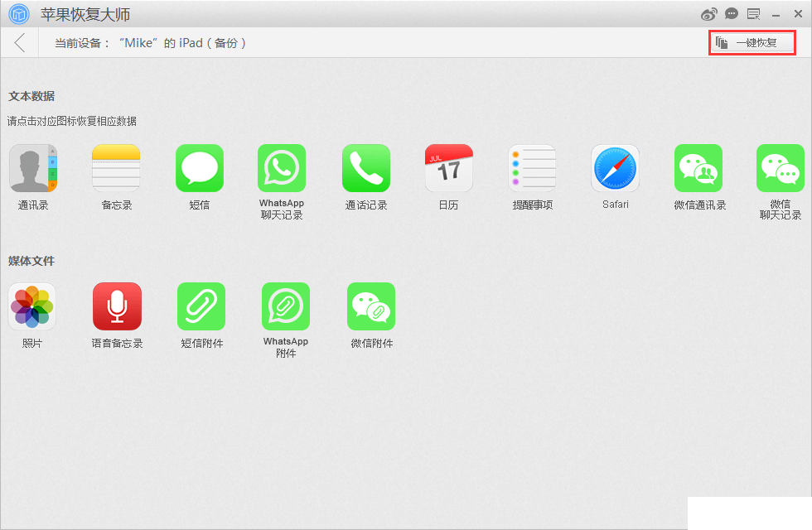Screen dimensions: 812x530
Task: Click the 媒体文件 heading
Action: click(31, 261)
